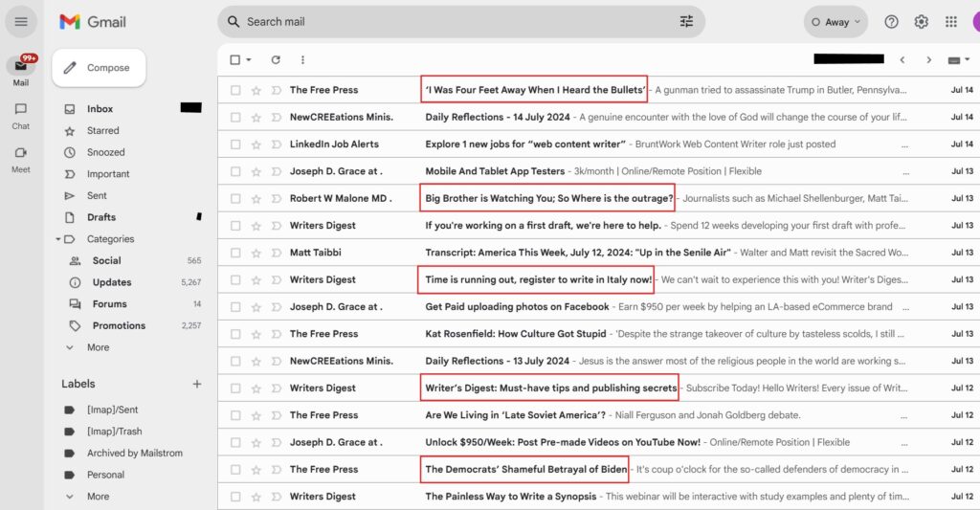980x510 pixels.
Task: Open 'Big Brother is Watching You' email
Action: pos(548,199)
